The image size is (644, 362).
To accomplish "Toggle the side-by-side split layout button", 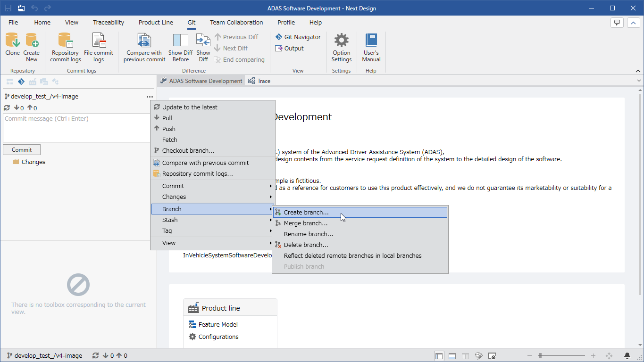I will coord(465,356).
